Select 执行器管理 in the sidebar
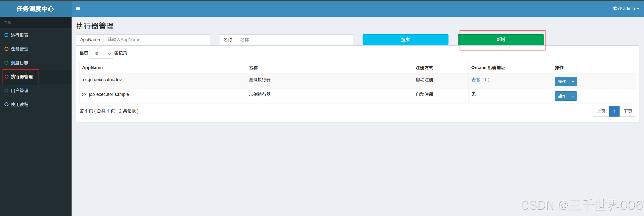Viewport: 644px width, 216px height. click(x=36, y=77)
